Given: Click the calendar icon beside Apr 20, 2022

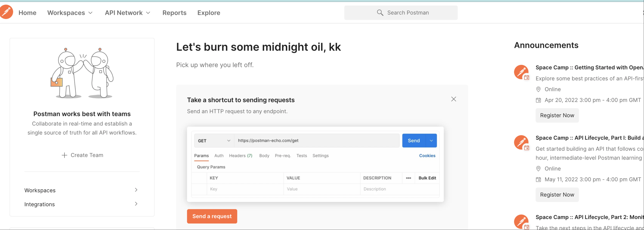Looking at the screenshot, I should click(538, 100).
